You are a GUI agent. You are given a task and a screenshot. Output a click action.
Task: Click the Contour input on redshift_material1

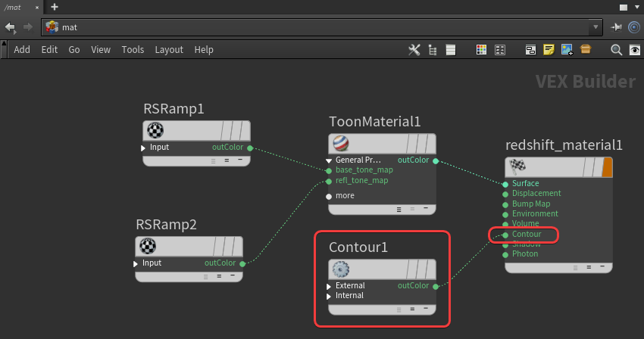point(505,235)
